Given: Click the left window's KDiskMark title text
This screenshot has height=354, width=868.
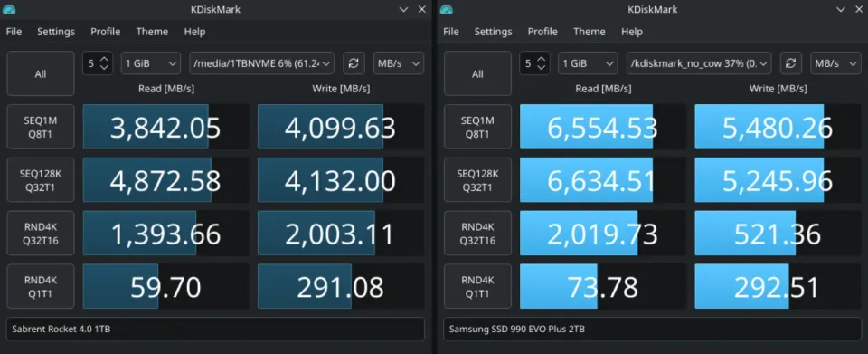Looking at the screenshot, I should click(215, 9).
